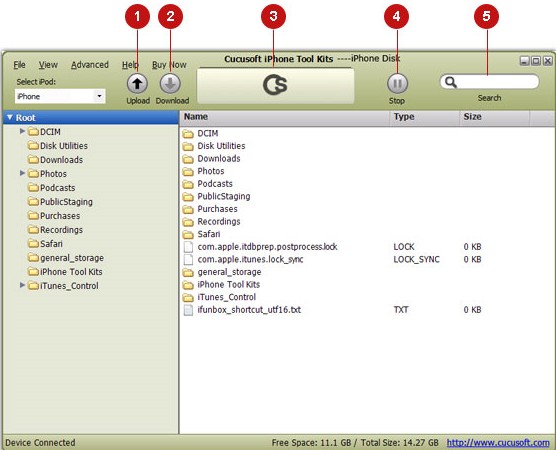Close the iPhone Disk window
This screenshot has width=556, height=450.
[548, 61]
